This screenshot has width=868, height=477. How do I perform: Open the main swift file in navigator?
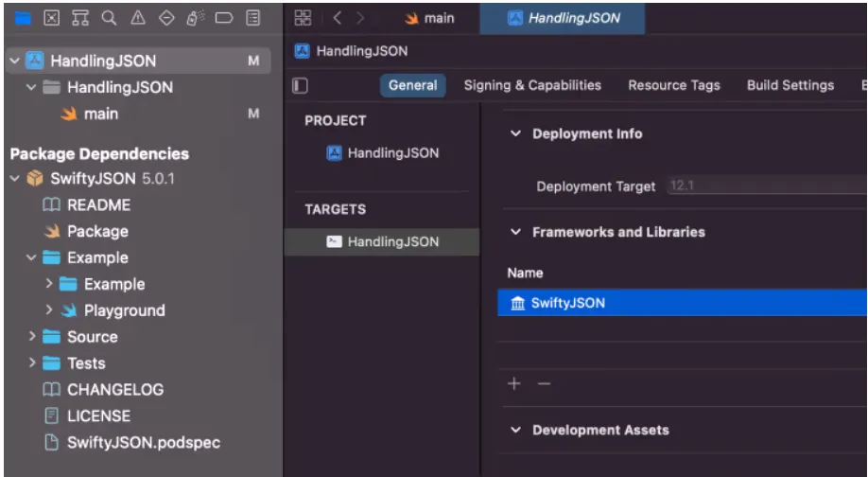[x=90, y=114]
